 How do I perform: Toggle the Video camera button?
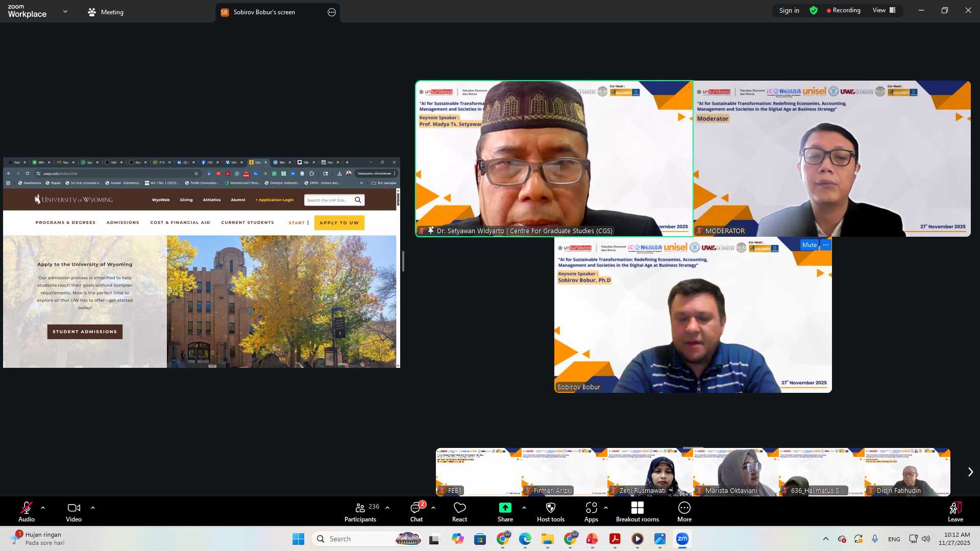click(73, 512)
